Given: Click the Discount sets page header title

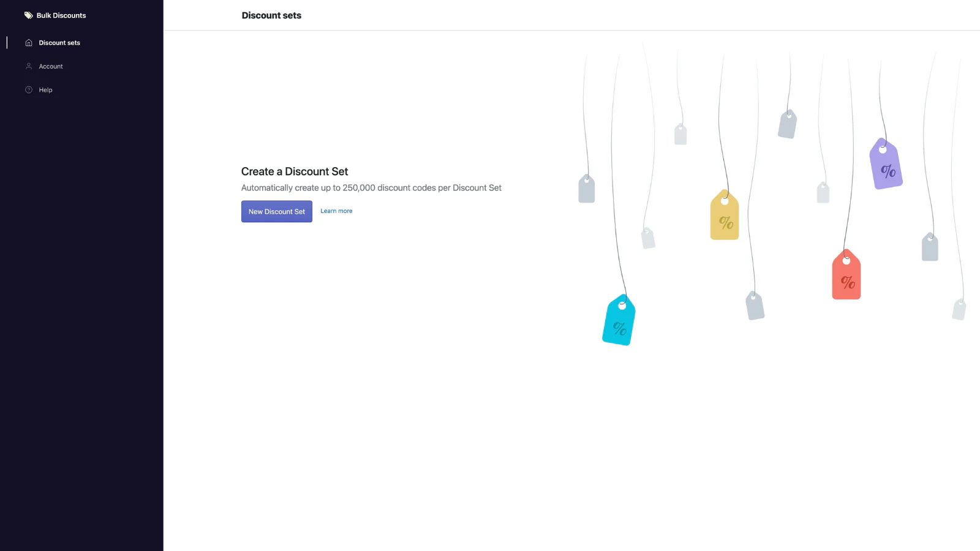Looking at the screenshot, I should point(271,15).
